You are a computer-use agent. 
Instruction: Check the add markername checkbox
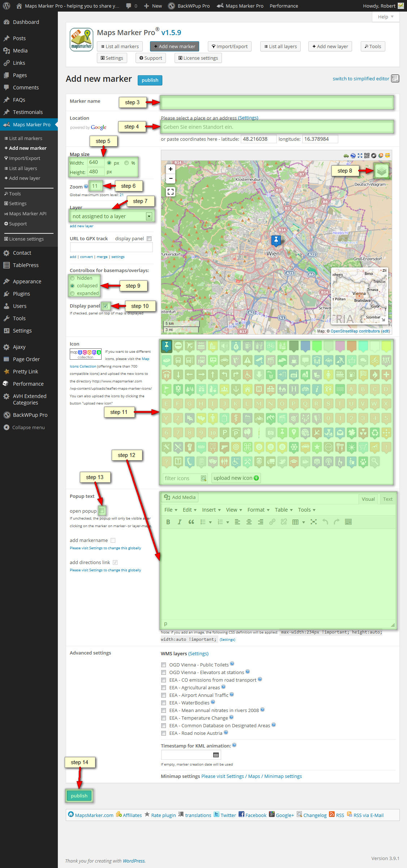click(x=113, y=540)
